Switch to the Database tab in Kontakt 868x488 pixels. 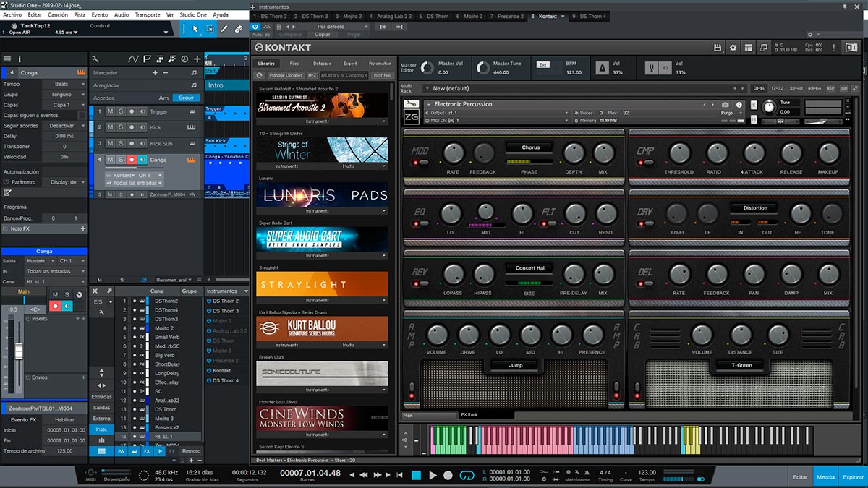tap(323, 64)
